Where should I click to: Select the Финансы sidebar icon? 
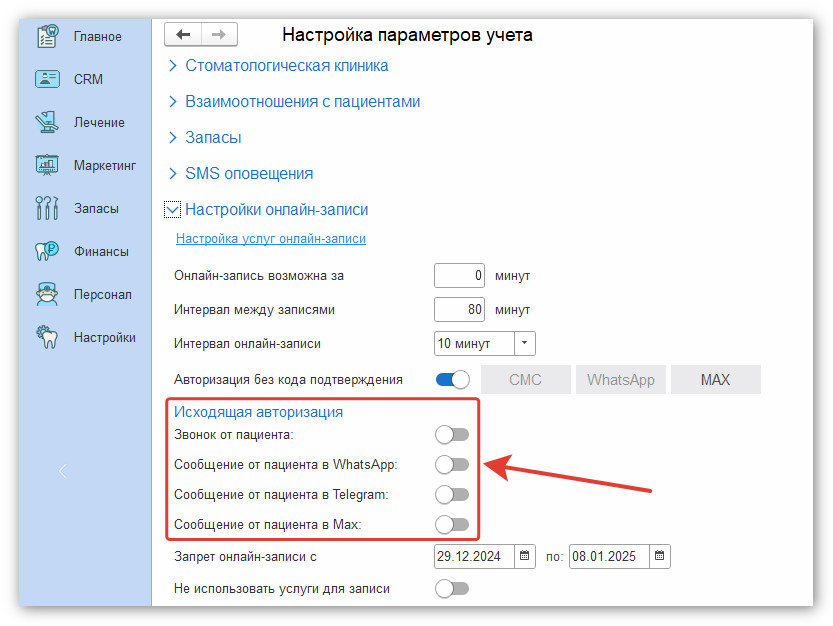click(x=47, y=251)
